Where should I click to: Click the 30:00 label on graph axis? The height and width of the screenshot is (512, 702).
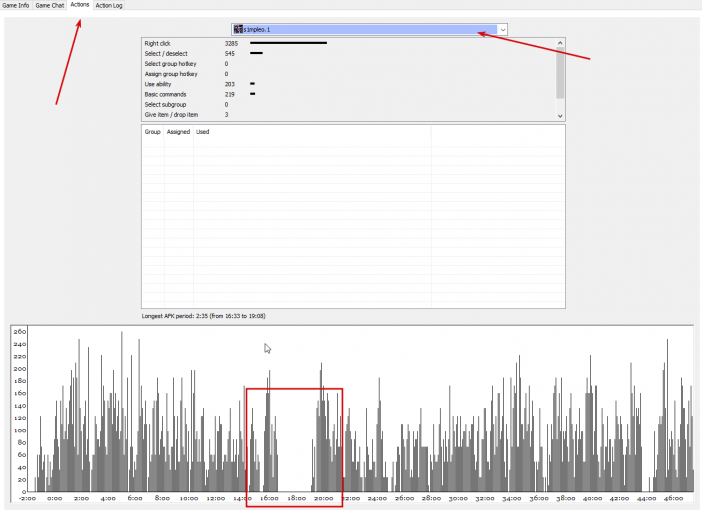click(458, 498)
